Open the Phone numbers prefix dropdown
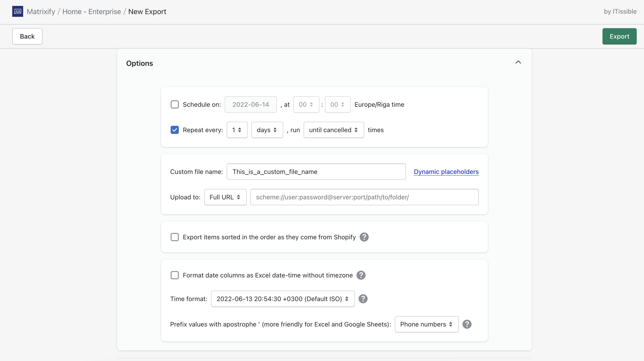The width and height of the screenshot is (644, 361). pos(426,324)
